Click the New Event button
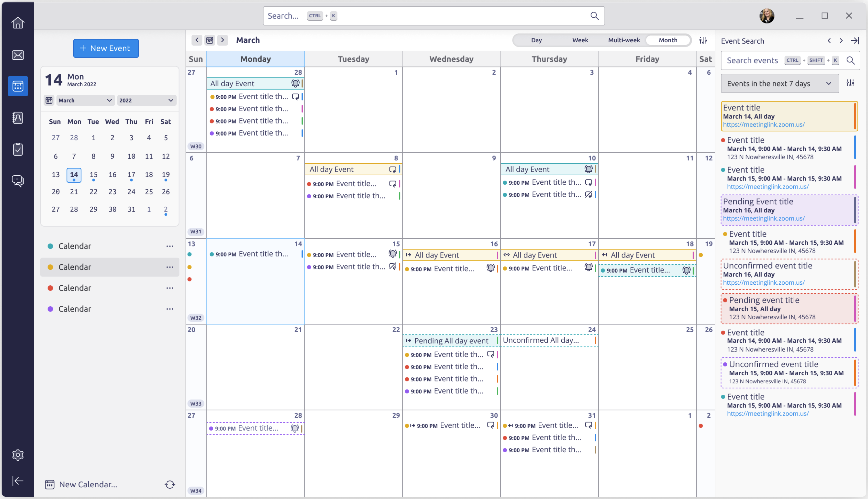The width and height of the screenshot is (868, 499). pos(106,48)
